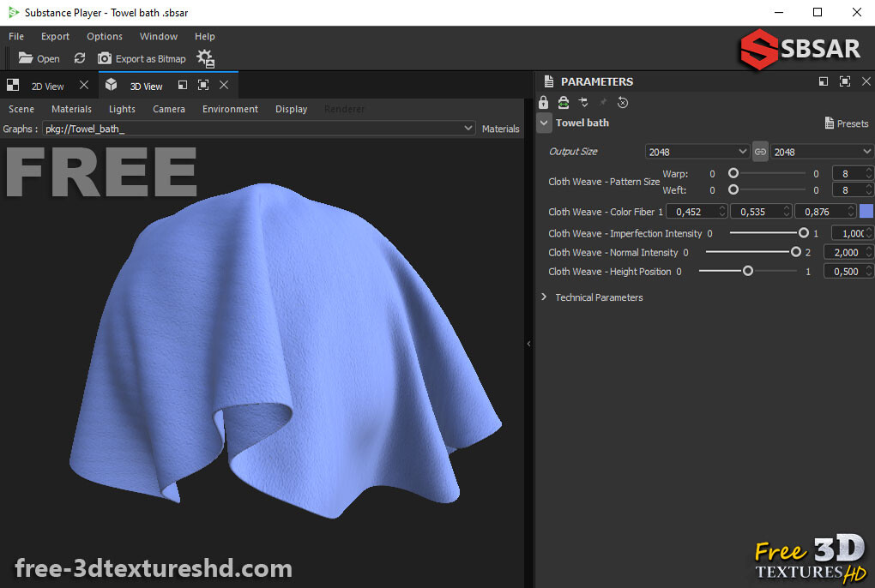The width and height of the screenshot is (875, 588).
Task: Click the 3D View cube icon
Action: pos(111,85)
